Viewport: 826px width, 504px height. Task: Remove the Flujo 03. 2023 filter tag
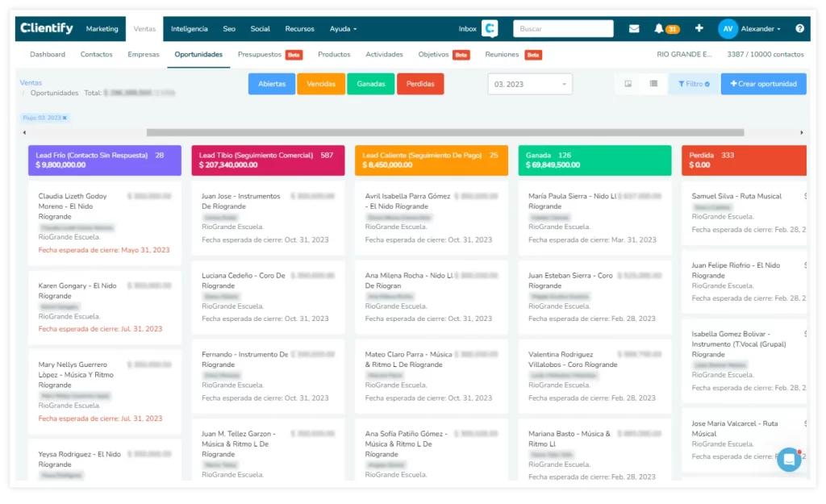(65, 118)
